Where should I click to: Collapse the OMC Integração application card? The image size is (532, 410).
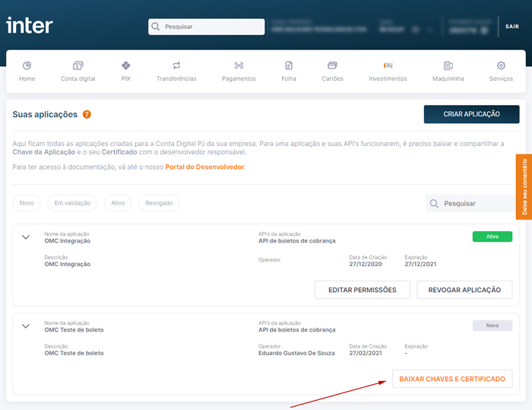tap(26, 237)
